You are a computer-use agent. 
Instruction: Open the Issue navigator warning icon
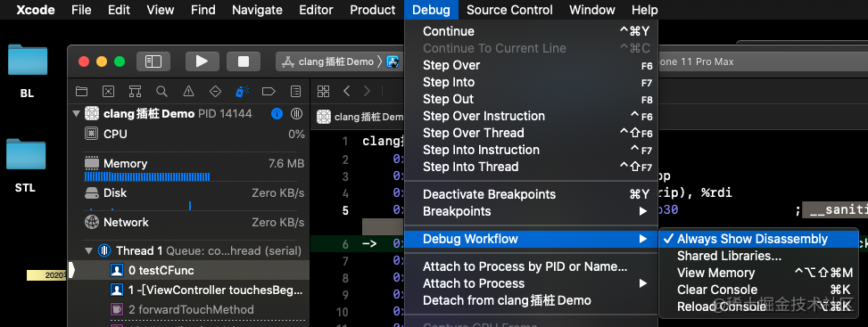(188, 91)
